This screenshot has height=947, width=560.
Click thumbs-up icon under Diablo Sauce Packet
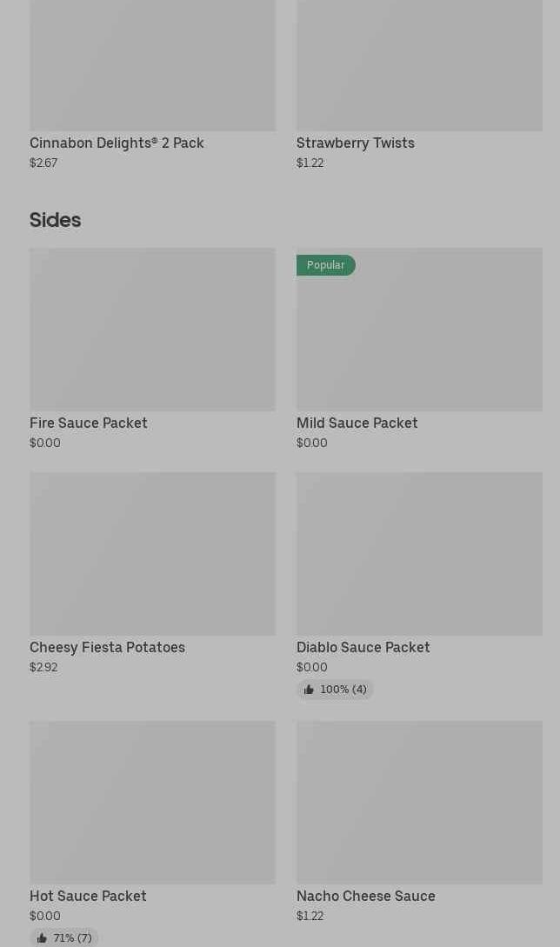(309, 690)
